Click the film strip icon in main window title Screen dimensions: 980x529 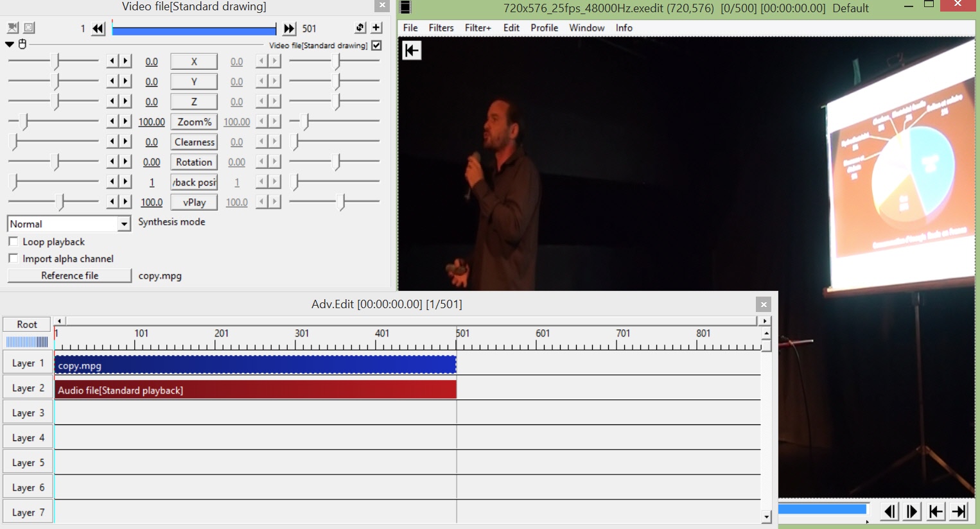pyautogui.click(x=405, y=8)
